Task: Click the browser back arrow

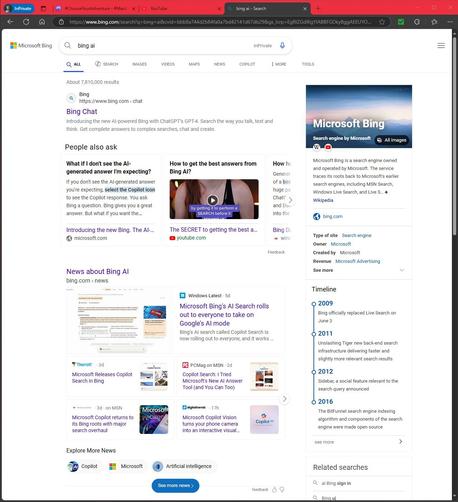Action: tap(10, 22)
